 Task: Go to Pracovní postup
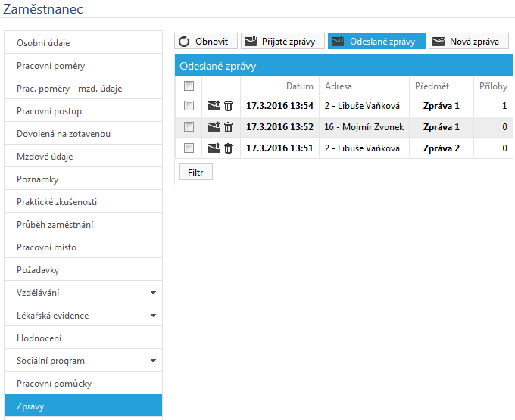tap(83, 111)
